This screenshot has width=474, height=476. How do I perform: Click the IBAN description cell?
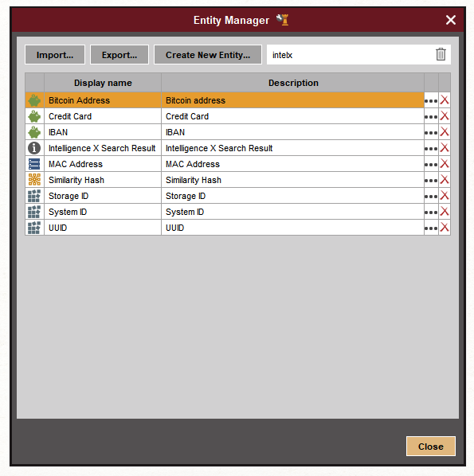tap(292, 132)
